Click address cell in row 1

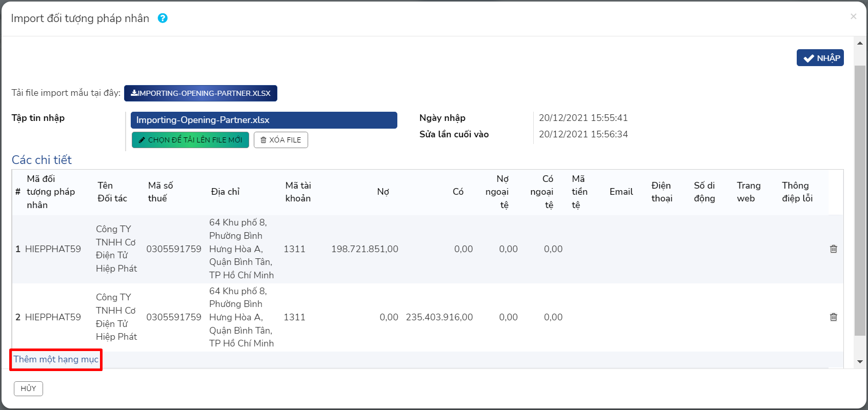click(241, 249)
